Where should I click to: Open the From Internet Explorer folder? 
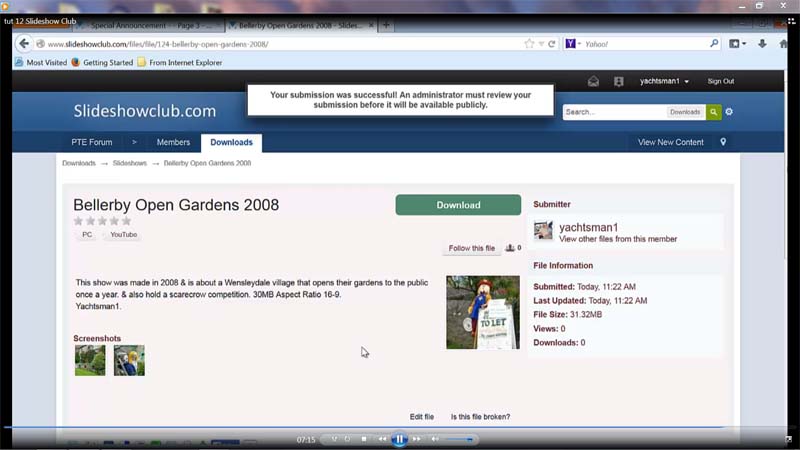180,62
